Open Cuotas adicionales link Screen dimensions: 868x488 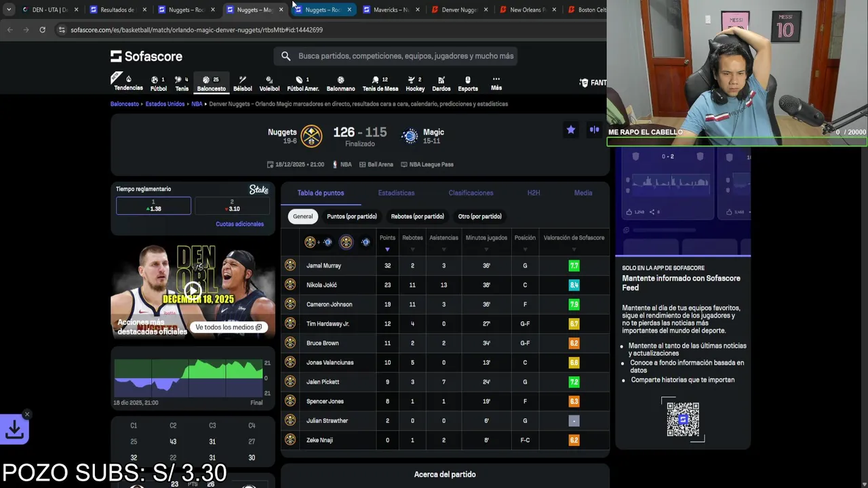[x=239, y=224]
